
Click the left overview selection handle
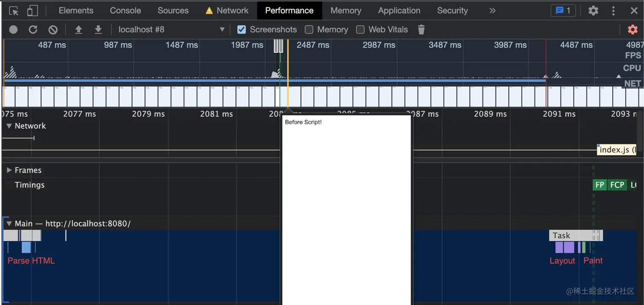(276, 46)
